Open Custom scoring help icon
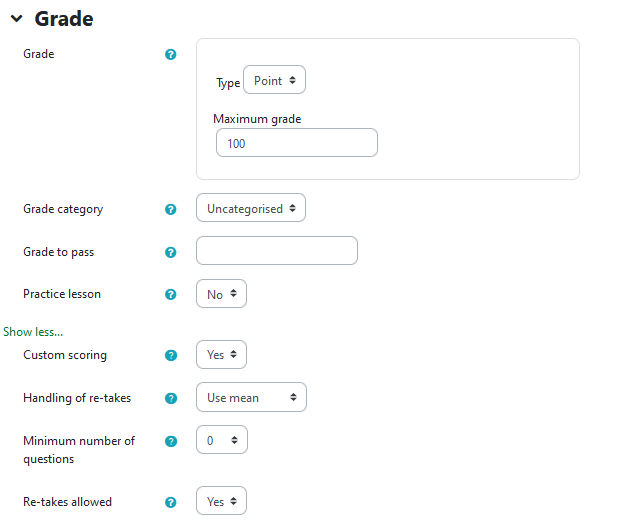Viewport: 630px width, 522px height. click(x=170, y=355)
